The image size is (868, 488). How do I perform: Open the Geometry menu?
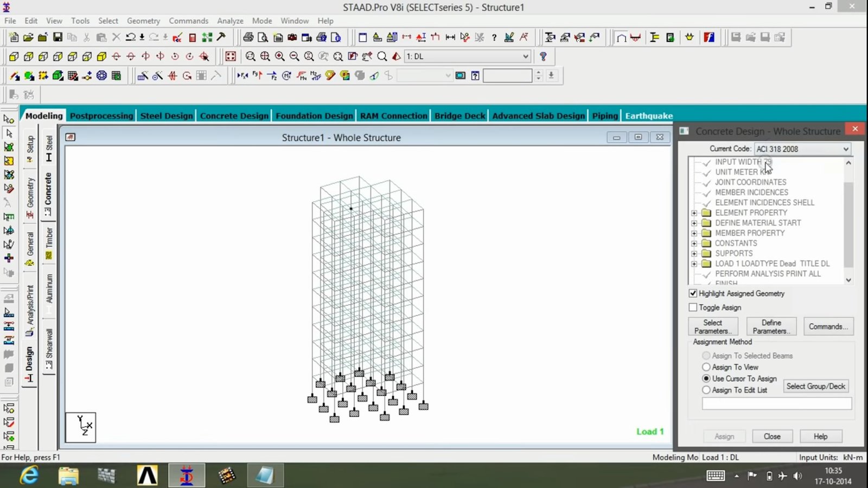[x=143, y=21]
